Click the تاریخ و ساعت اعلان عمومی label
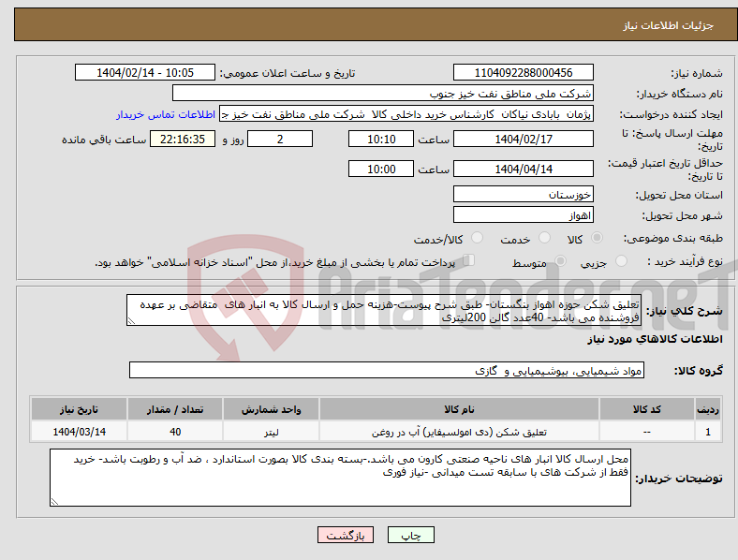The image size is (738, 560). pos(288,73)
